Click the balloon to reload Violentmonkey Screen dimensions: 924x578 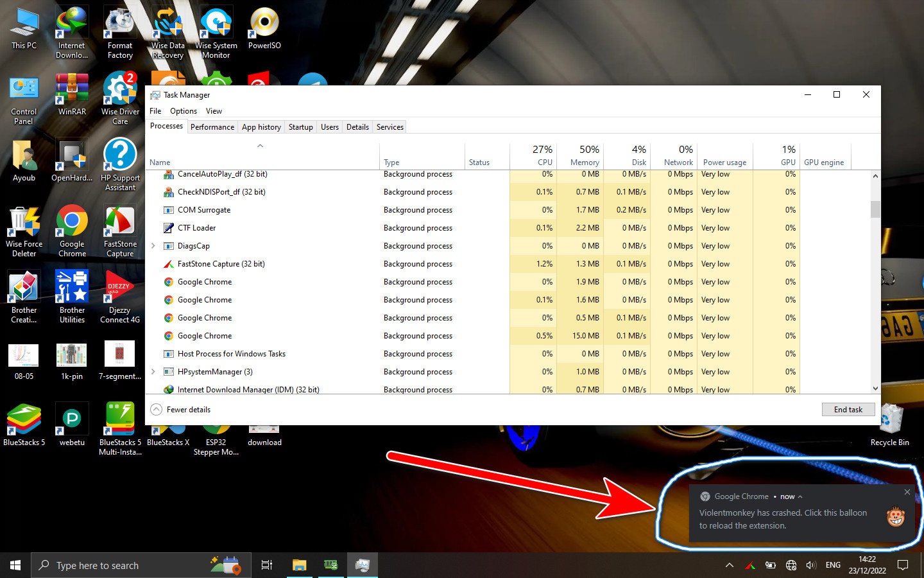point(784,519)
